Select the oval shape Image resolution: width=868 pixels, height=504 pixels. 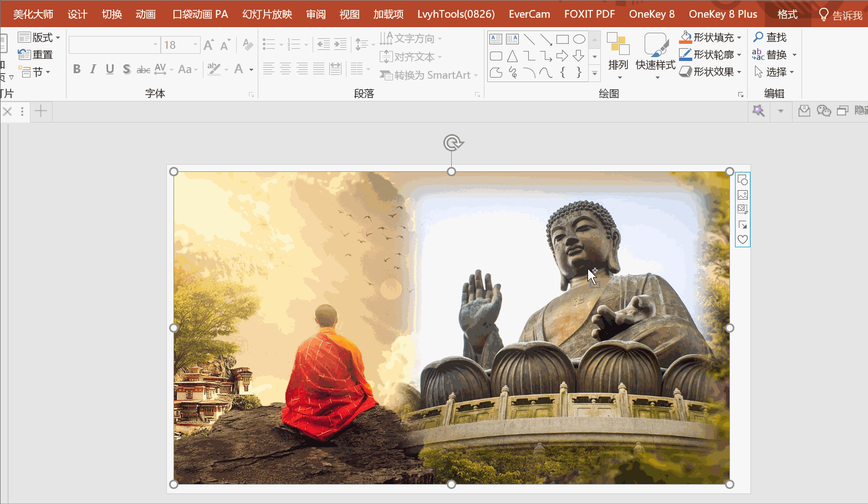579,39
